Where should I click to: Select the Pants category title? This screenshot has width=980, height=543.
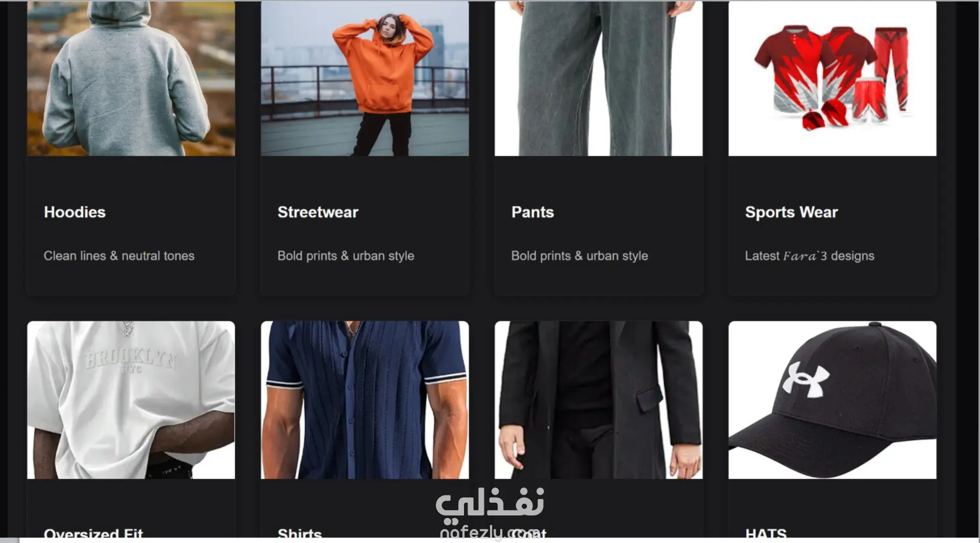(532, 212)
